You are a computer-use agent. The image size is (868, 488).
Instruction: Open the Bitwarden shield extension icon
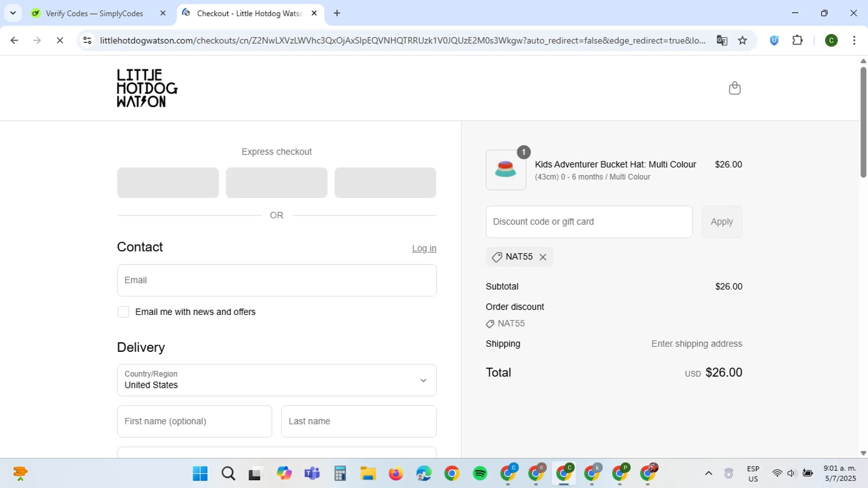point(774,41)
